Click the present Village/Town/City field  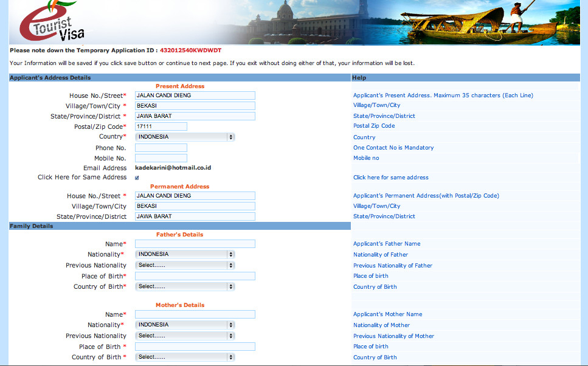(x=195, y=106)
